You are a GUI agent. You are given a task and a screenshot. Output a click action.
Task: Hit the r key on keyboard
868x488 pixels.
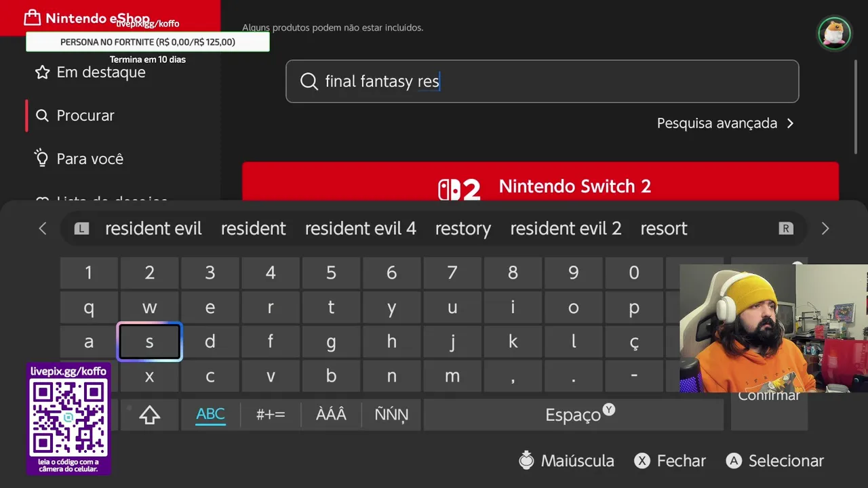pyautogui.click(x=271, y=308)
